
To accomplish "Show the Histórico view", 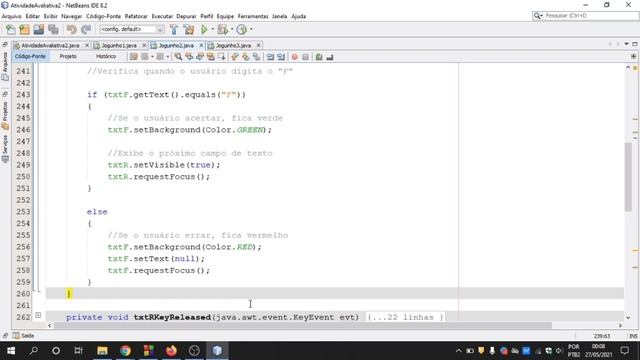I will point(106,56).
